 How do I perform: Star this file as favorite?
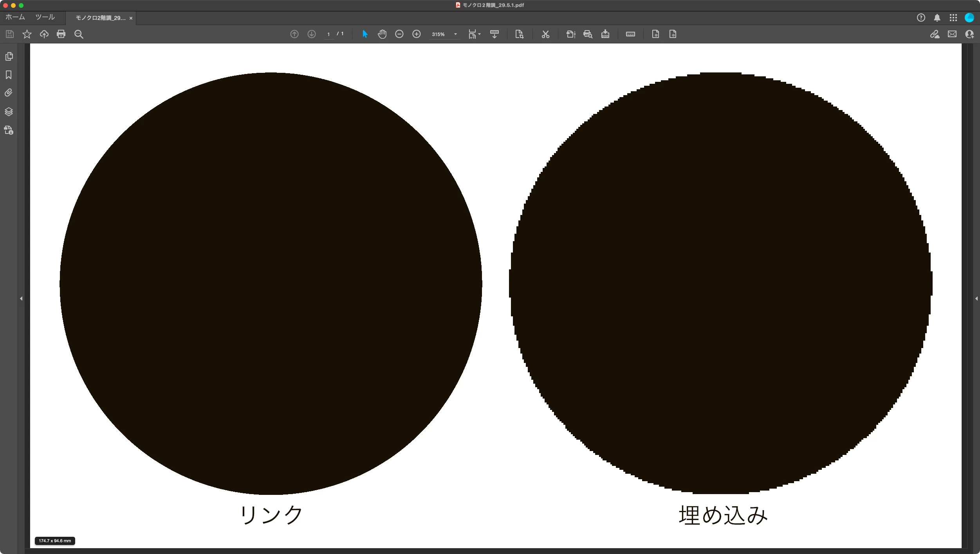point(27,34)
